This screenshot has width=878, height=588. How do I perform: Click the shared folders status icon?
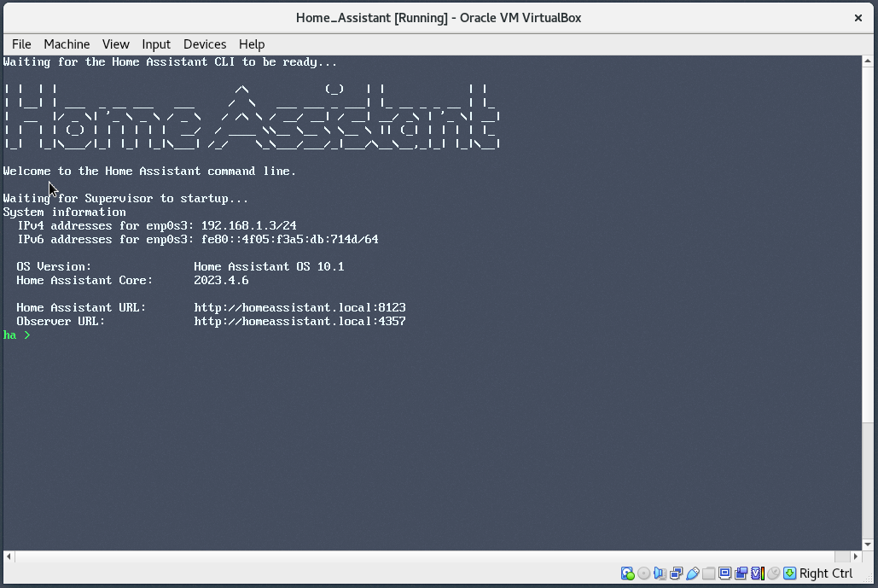[709, 573]
